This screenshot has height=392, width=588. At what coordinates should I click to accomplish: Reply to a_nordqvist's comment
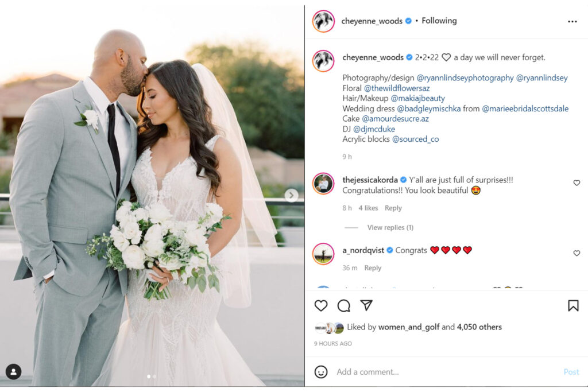(x=373, y=268)
